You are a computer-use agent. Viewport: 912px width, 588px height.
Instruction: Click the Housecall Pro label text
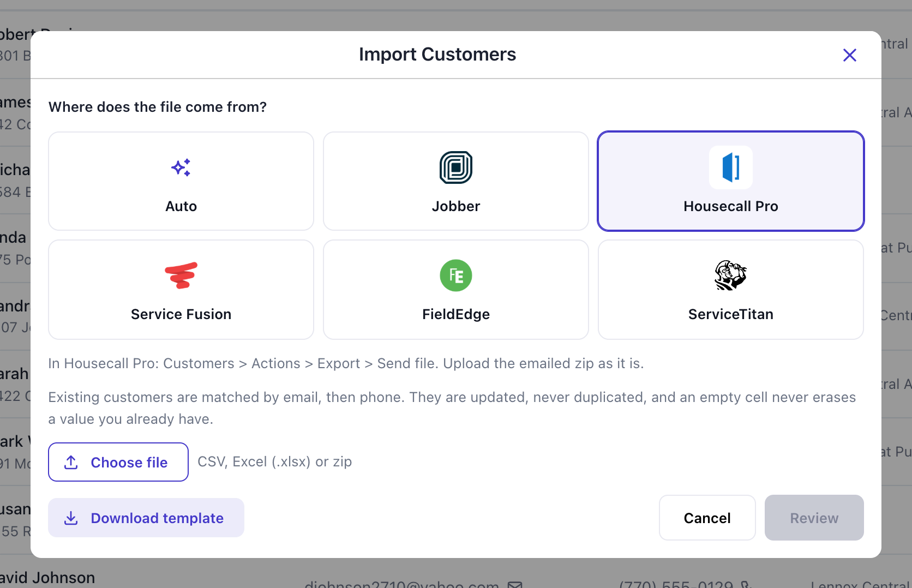click(731, 206)
